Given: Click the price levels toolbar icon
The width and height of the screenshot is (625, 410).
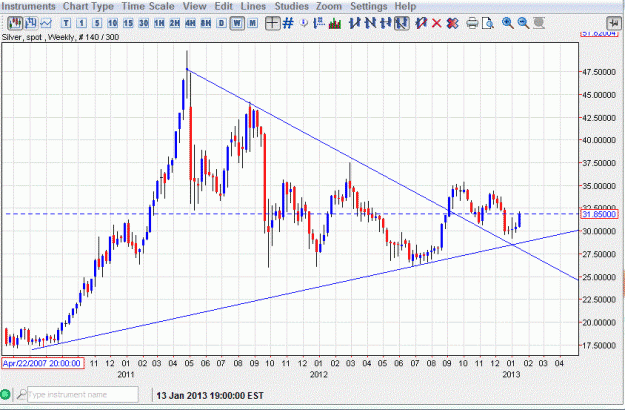Looking at the screenshot, I should 319,23.
